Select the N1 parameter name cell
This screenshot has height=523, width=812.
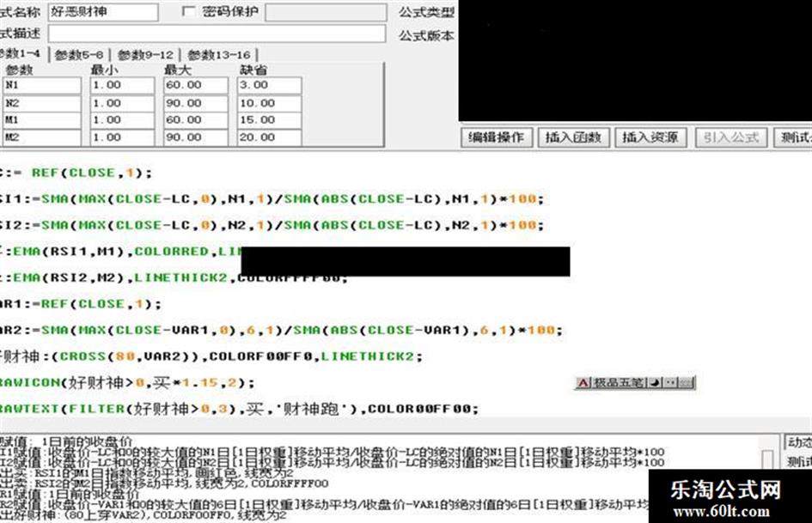42,85
